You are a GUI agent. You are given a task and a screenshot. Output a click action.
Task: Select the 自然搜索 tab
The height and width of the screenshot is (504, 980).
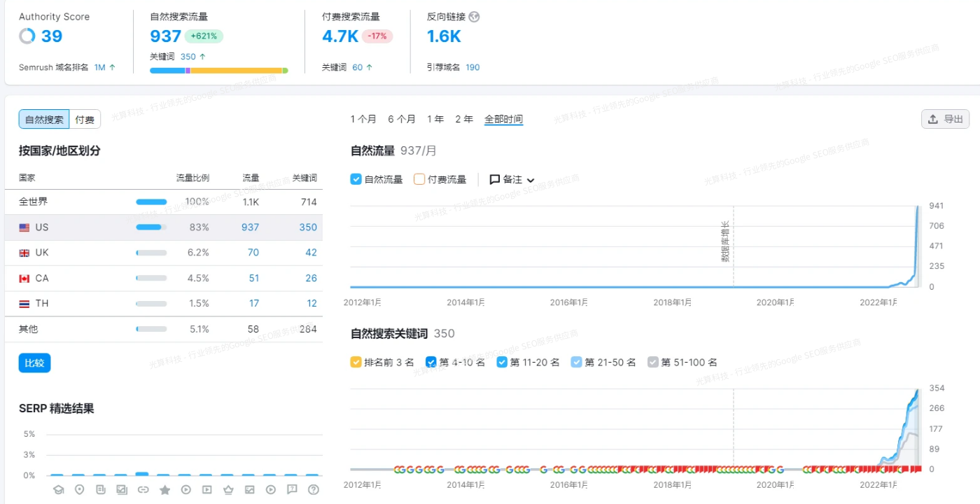[x=43, y=119]
